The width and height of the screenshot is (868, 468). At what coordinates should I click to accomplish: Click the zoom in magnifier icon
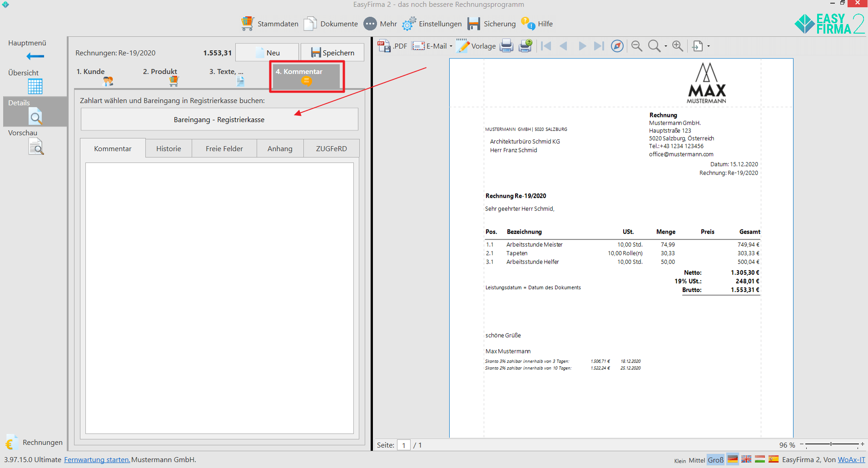point(677,46)
